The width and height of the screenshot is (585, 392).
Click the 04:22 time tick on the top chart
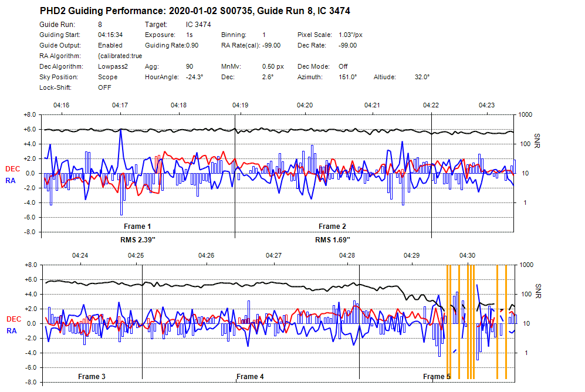[x=431, y=105]
